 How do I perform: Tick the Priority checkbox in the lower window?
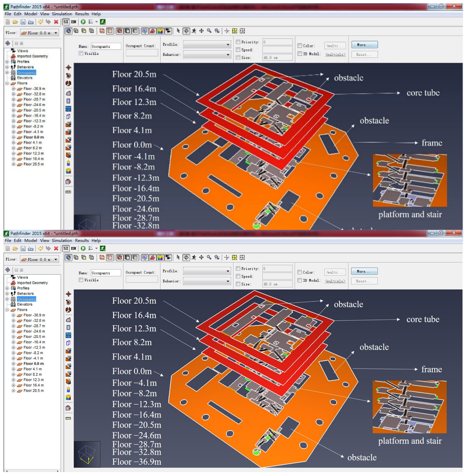[x=238, y=268]
